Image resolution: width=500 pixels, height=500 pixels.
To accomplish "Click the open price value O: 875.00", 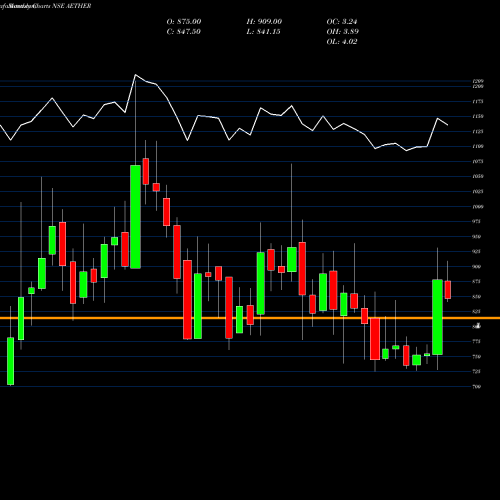I will coord(184,22).
